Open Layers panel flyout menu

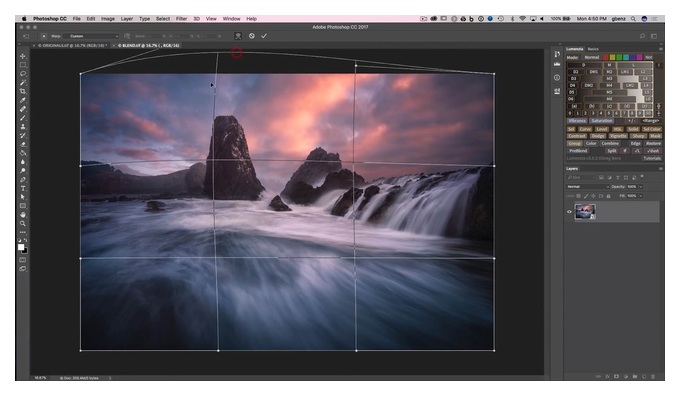click(660, 169)
